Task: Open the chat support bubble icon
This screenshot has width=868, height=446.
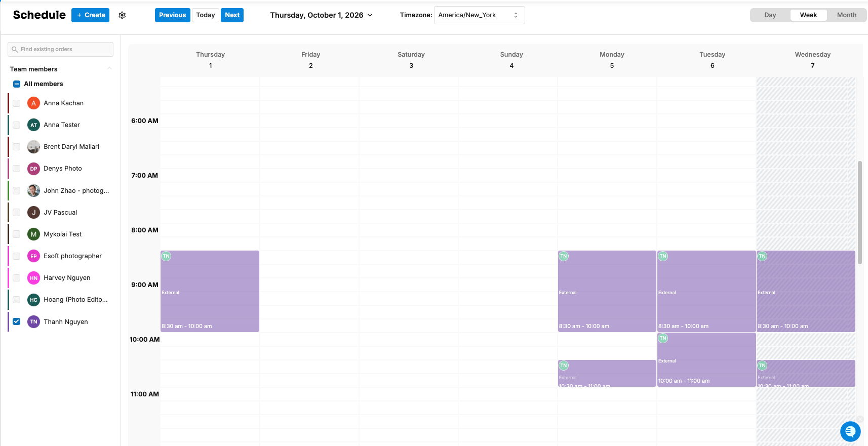Action: pyautogui.click(x=850, y=431)
